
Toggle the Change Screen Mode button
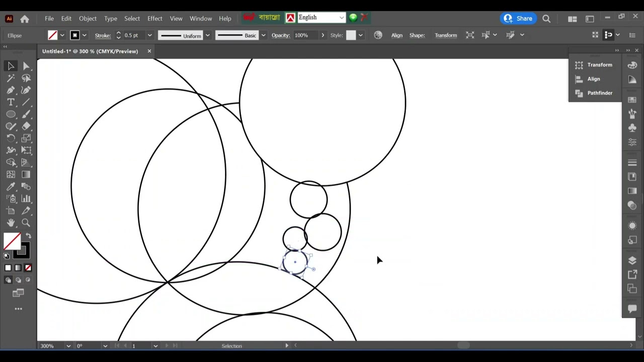(x=18, y=293)
